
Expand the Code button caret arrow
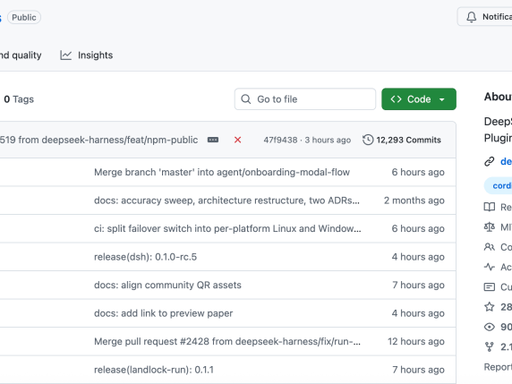click(x=442, y=99)
